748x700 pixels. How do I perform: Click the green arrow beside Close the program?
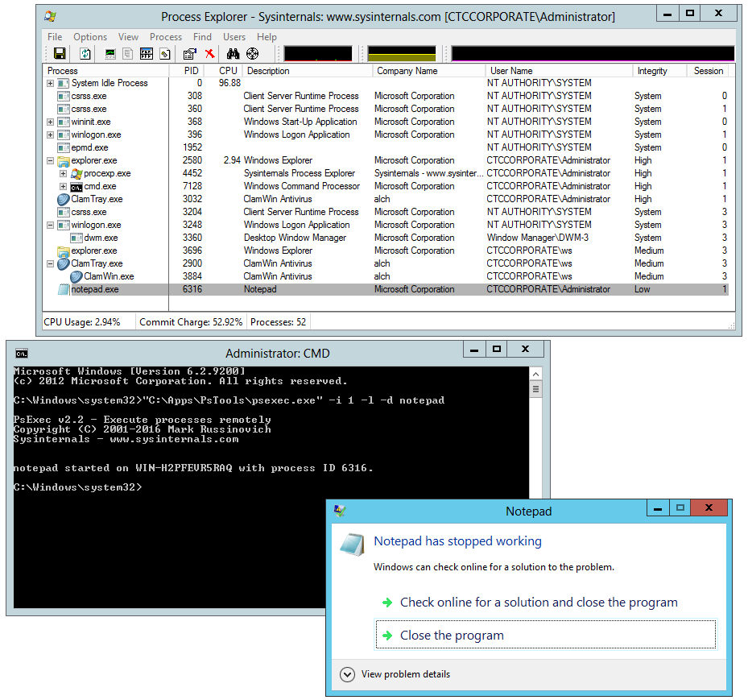[387, 636]
